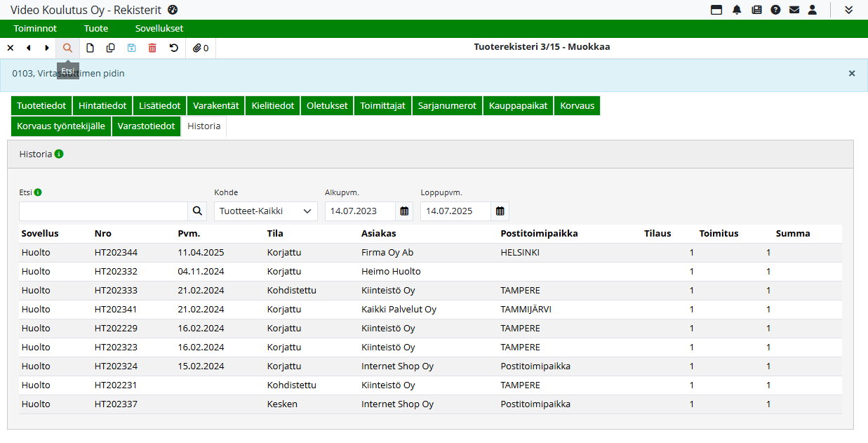The height and width of the screenshot is (443, 868).
Task: Click the duplicate record copy icon
Action: click(110, 48)
